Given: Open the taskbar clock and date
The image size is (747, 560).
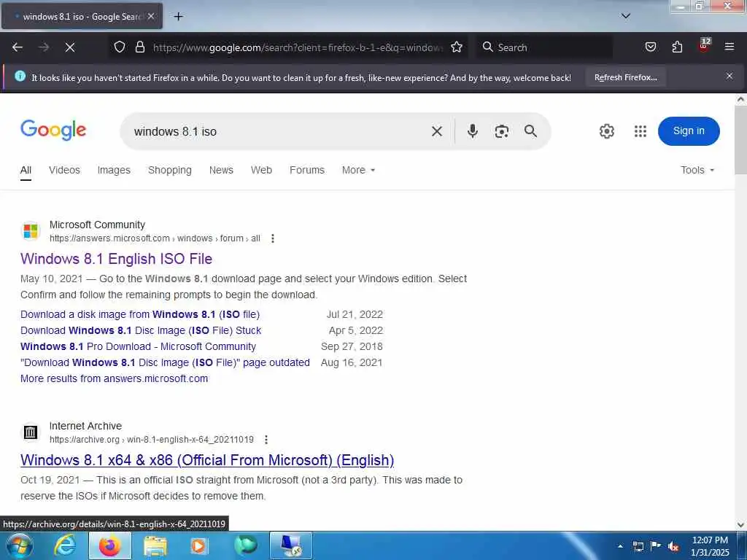Looking at the screenshot, I should point(710,546).
